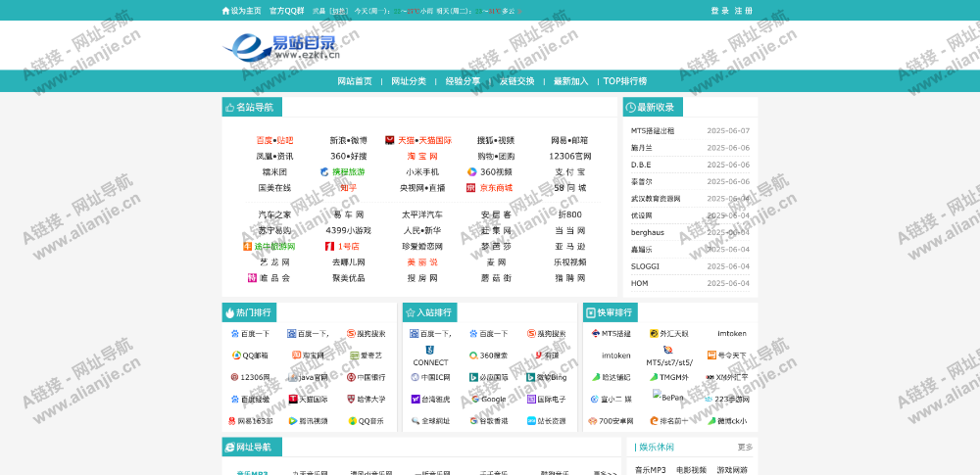Open the 音乐MP3 link in 娱乐休闲
The height and width of the screenshot is (475, 980).
click(651, 470)
